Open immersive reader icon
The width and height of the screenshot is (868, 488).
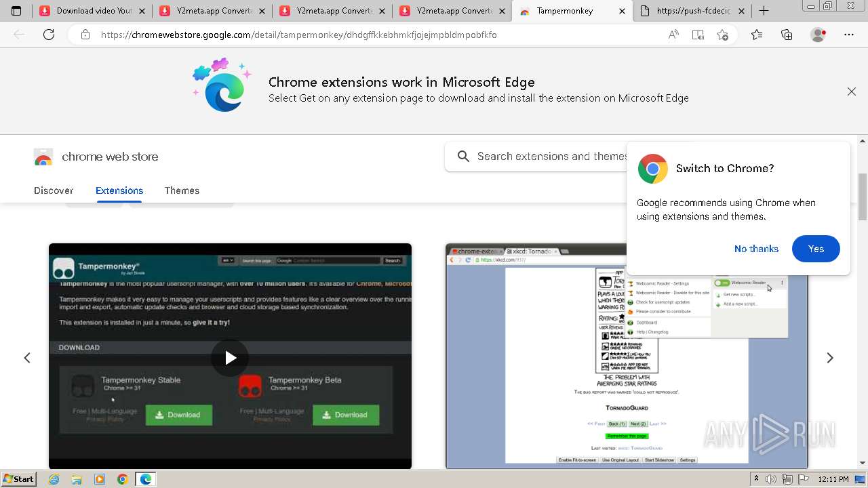tap(698, 35)
